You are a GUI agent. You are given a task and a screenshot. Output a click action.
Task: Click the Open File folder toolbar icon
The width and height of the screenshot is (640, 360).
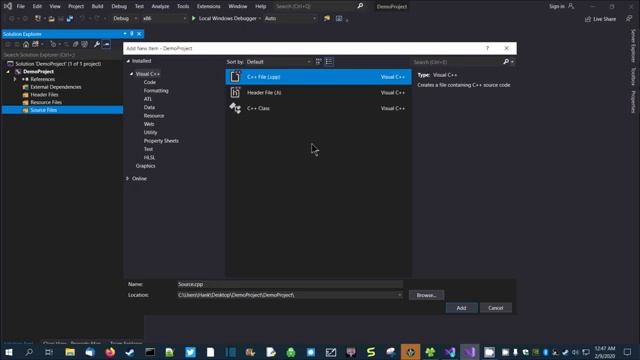51,18
